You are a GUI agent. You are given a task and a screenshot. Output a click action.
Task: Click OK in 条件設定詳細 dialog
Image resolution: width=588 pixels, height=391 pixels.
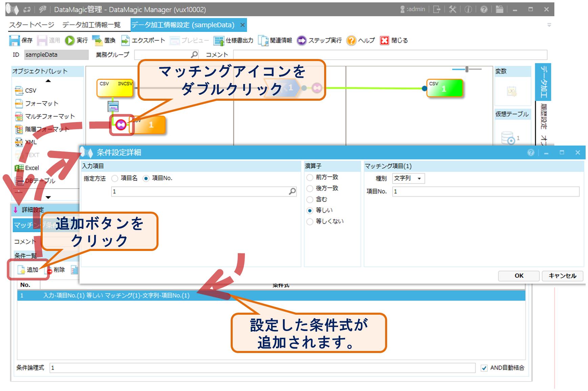tap(519, 276)
